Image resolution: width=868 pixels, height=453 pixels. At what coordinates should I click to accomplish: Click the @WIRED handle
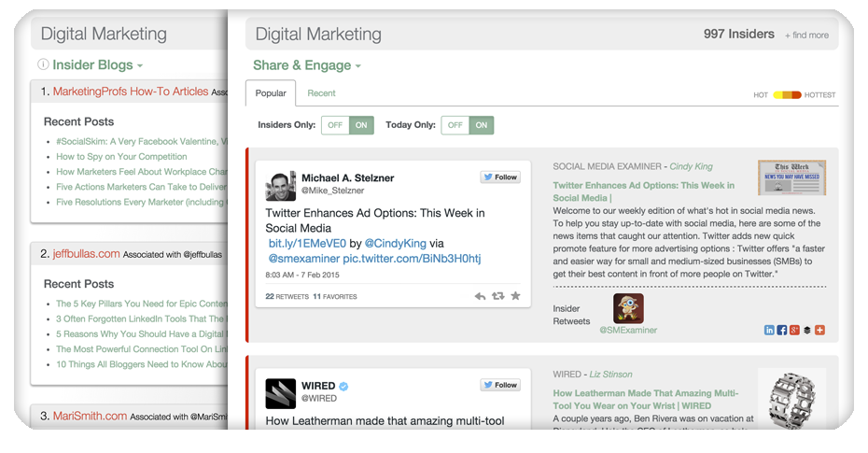click(319, 398)
